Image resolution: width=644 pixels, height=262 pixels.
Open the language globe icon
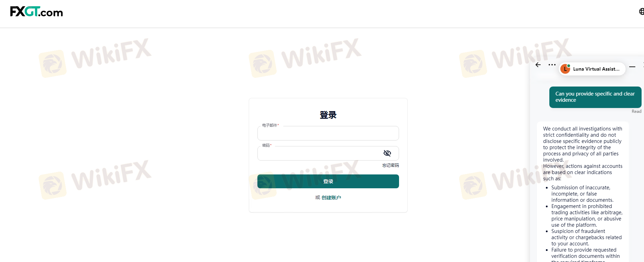641,11
